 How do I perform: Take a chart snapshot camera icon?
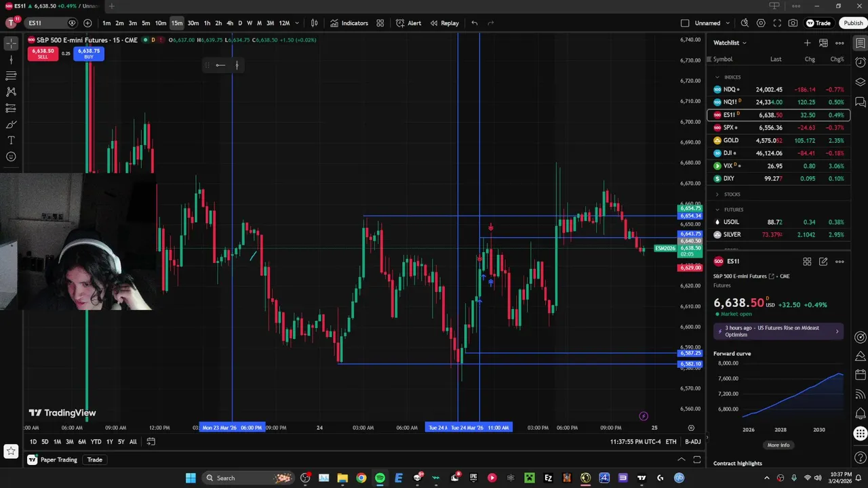(793, 23)
